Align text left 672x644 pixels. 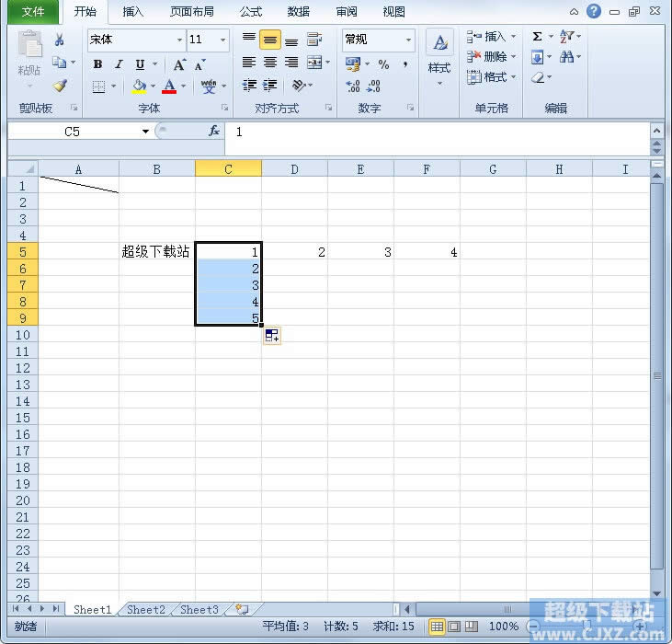tap(249, 63)
